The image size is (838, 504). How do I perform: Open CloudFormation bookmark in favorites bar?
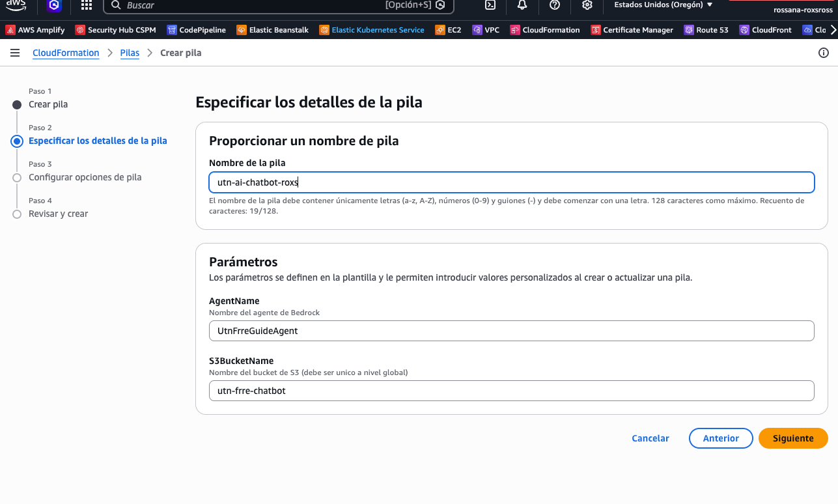point(545,30)
